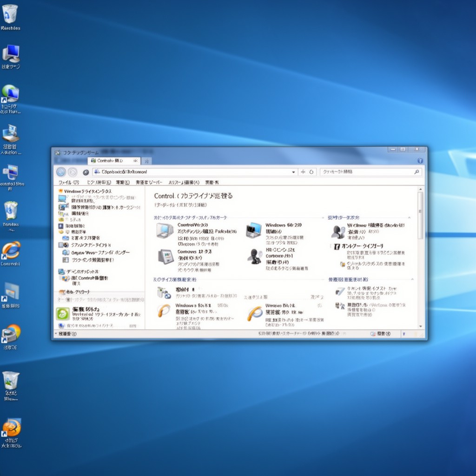Open the desktop laptop icon

coord(11,133)
